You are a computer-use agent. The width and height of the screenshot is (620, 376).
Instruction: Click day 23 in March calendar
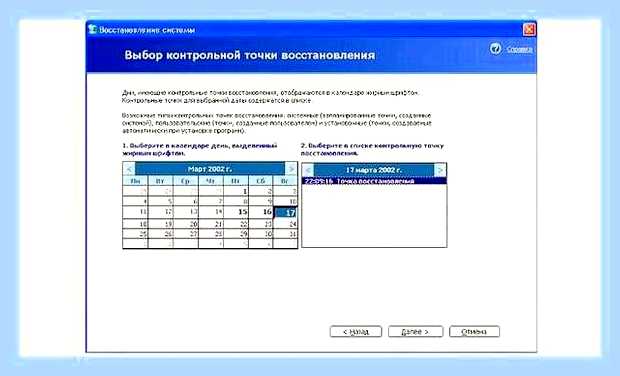pyautogui.click(x=261, y=224)
